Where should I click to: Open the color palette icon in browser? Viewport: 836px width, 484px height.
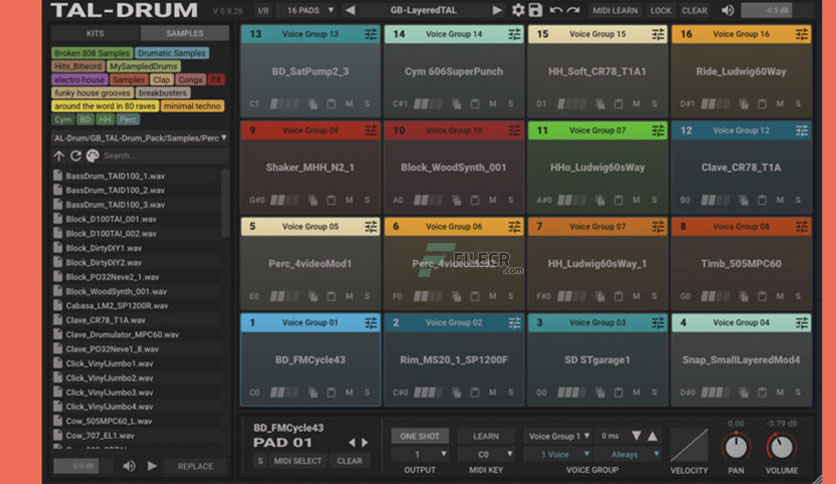pyautogui.click(x=93, y=156)
